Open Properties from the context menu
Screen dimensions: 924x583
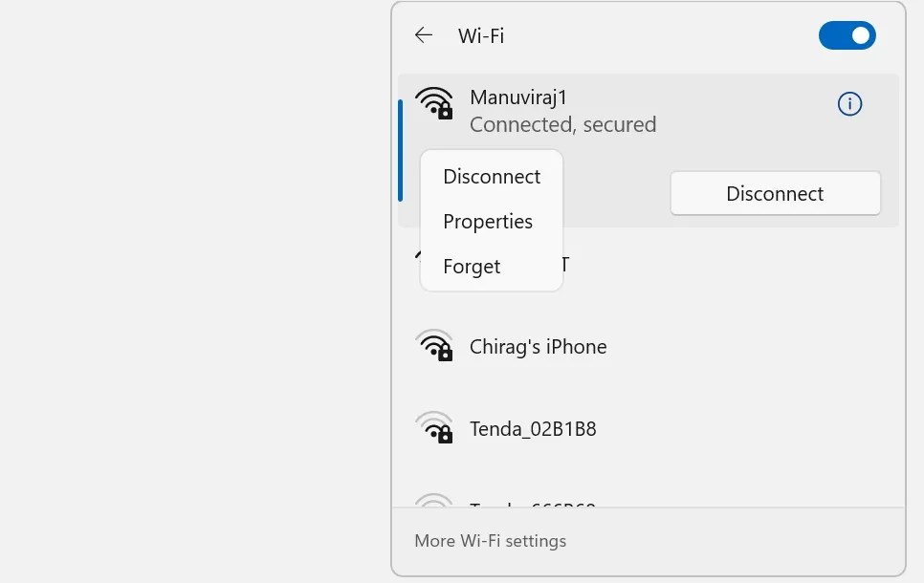point(488,221)
